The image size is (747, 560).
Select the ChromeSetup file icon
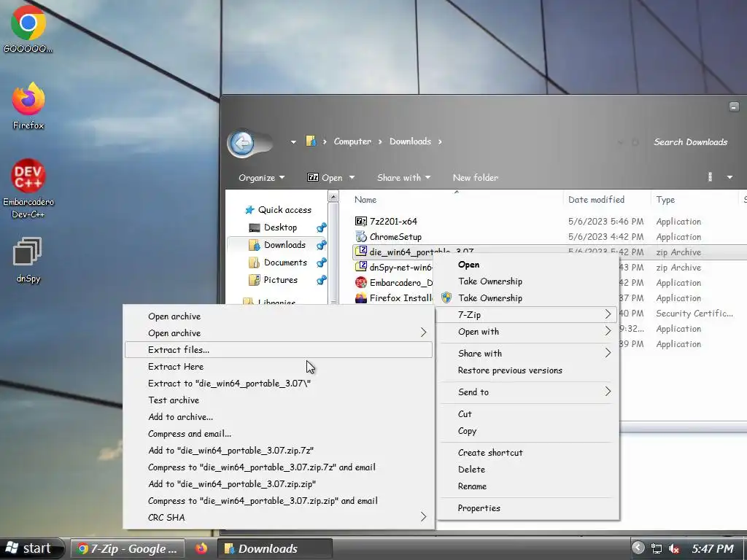click(x=360, y=236)
